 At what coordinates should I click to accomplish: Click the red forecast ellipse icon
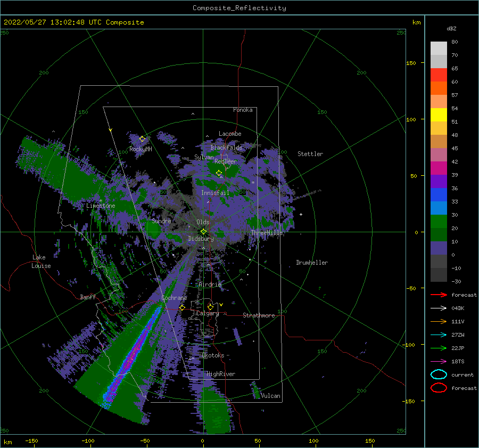[439, 388]
